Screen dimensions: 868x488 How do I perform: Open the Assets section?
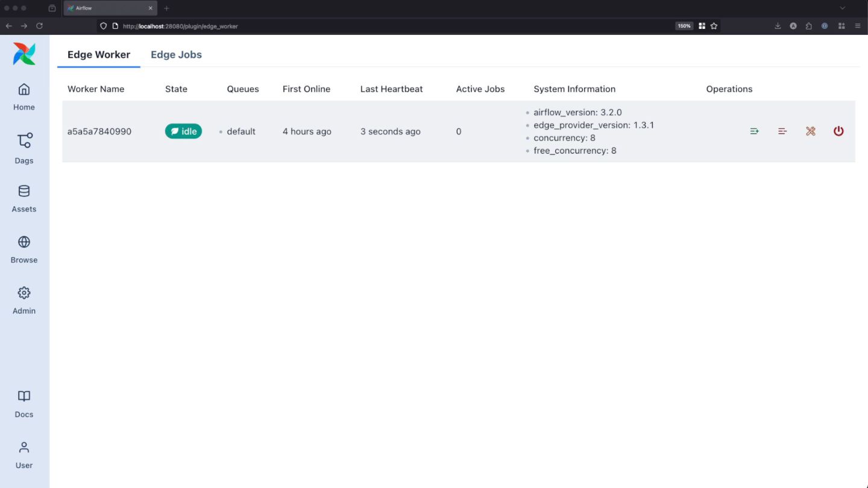click(24, 199)
